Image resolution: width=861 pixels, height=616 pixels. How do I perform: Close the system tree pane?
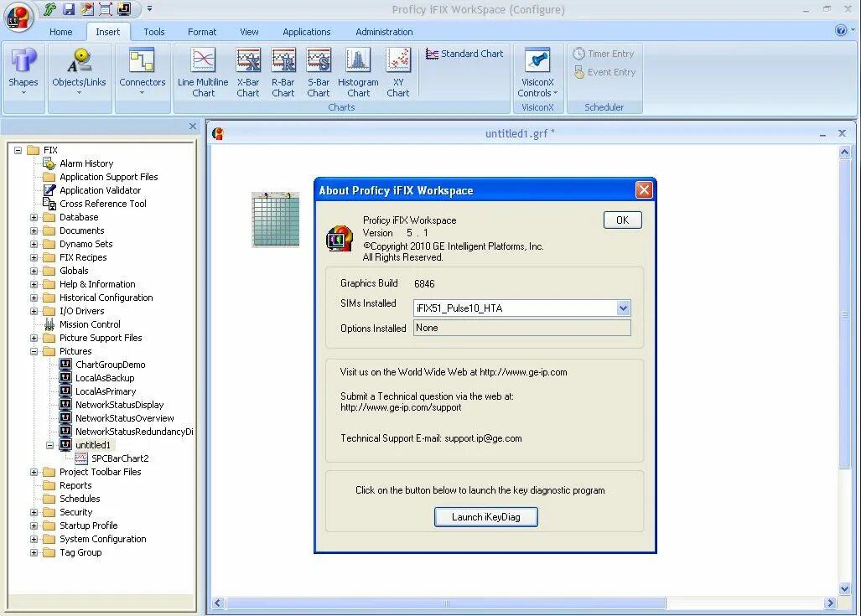193,127
